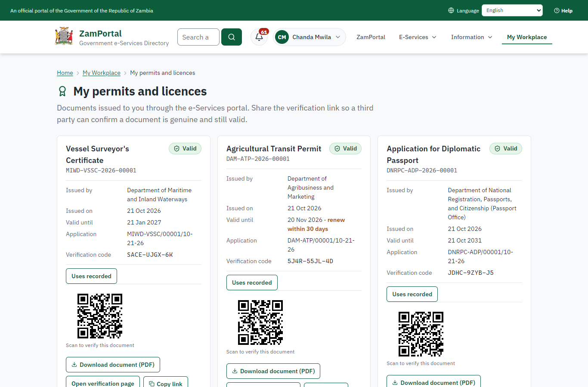Select the My Workplace nav tab
This screenshot has height=387, width=588.
click(x=527, y=37)
